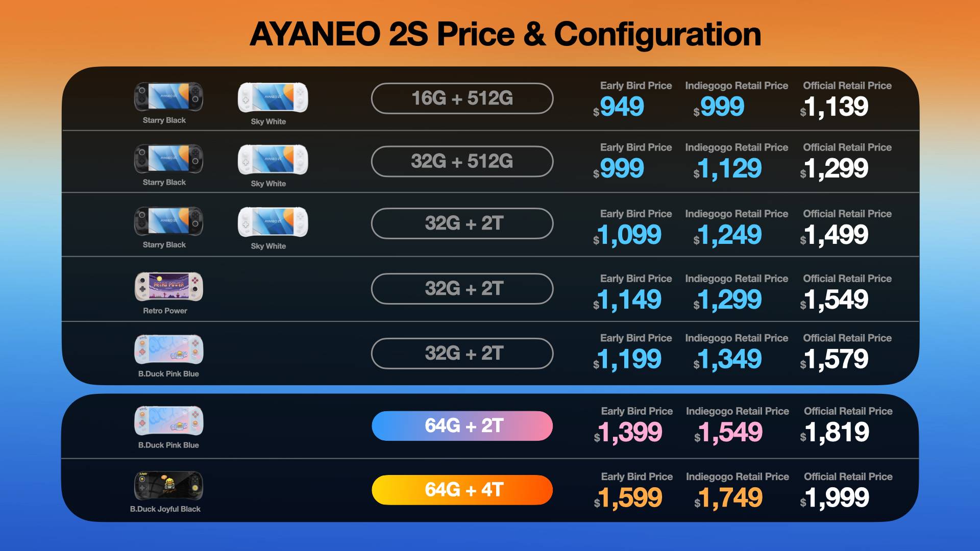Click the orange $1,749 Indiegogo Retail Price
The image size is (980, 551).
(x=728, y=497)
